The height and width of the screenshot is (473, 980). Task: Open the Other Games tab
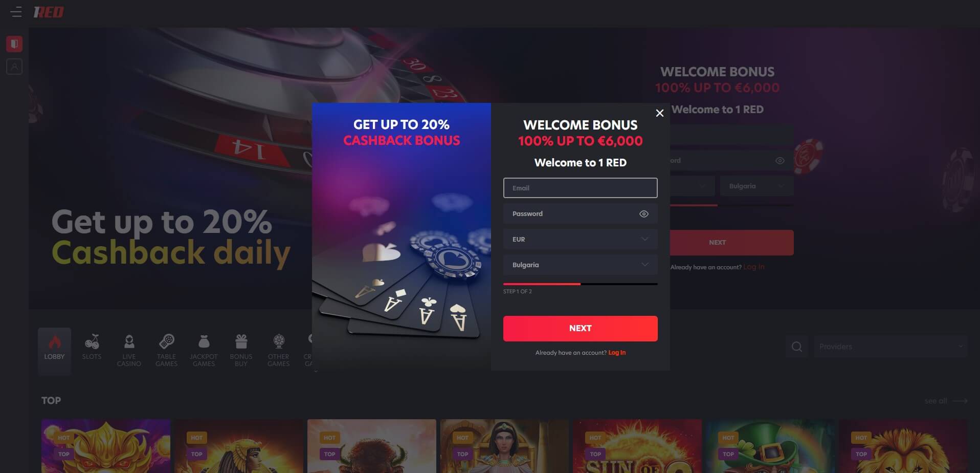point(279,351)
